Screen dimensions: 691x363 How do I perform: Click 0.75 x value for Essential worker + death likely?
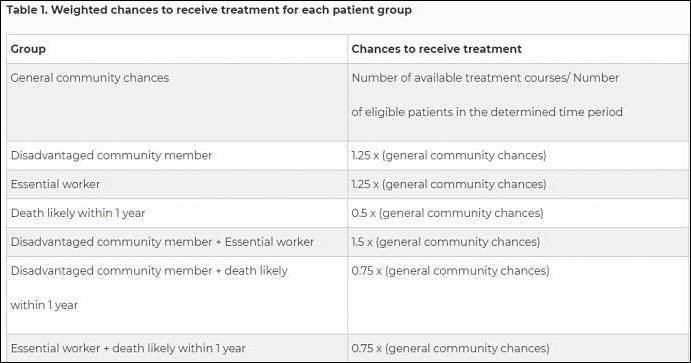tap(450, 348)
